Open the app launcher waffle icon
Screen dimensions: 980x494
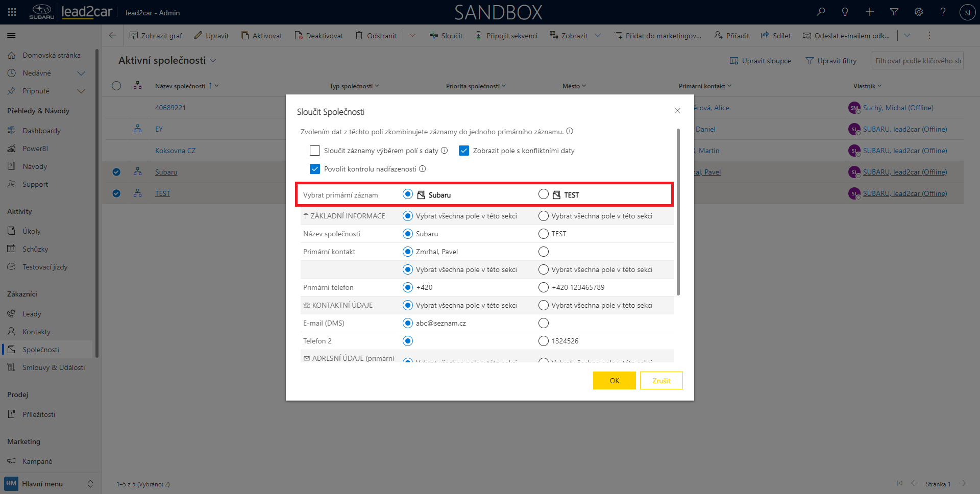pyautogui.click(x=12, y=12)
